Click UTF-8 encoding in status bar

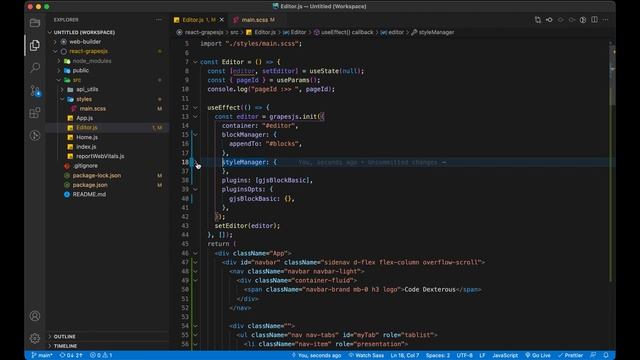coord(464,355)
